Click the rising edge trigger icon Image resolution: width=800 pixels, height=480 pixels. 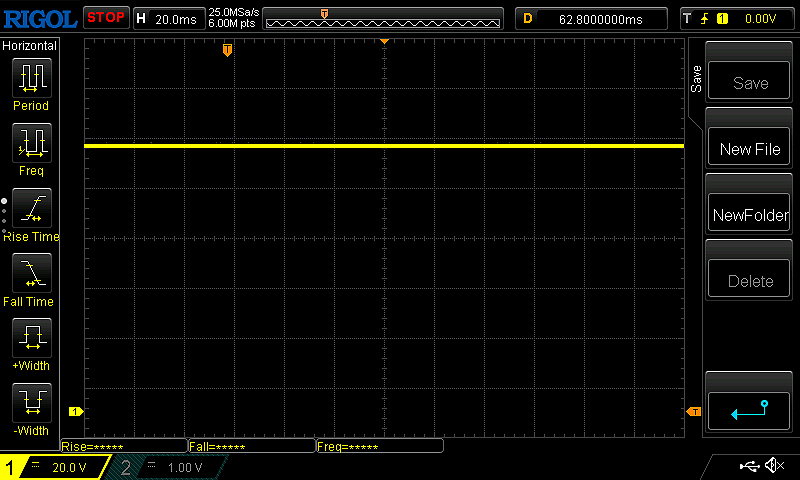pyautogui.click(x=705, y=19)
